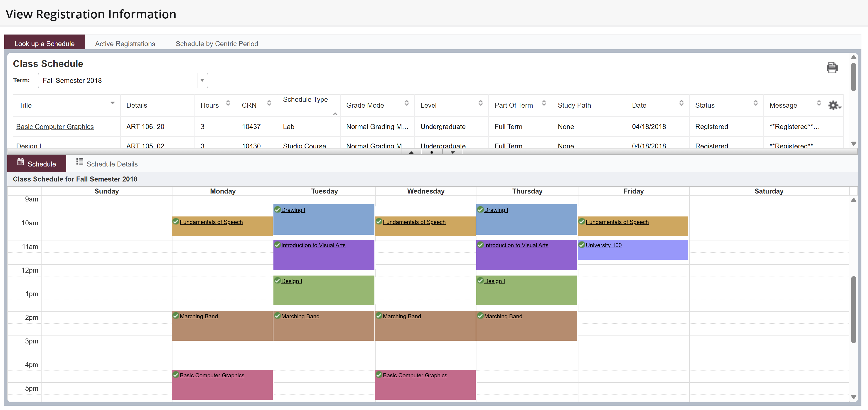This screenshot has width=868, height=410.
Task: Click green check on Wednesday Fundamentals of Speech
Action: pyautogui.click(x=379, y=221)
